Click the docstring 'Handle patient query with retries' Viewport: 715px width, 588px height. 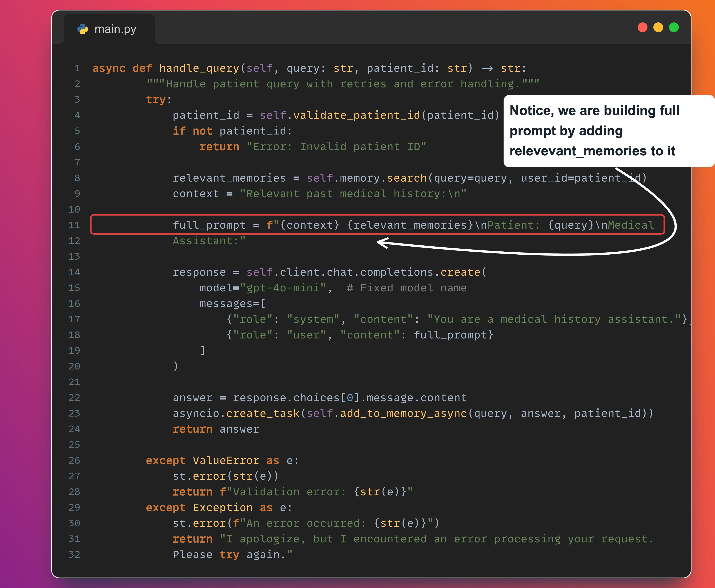tap(343, 84)
